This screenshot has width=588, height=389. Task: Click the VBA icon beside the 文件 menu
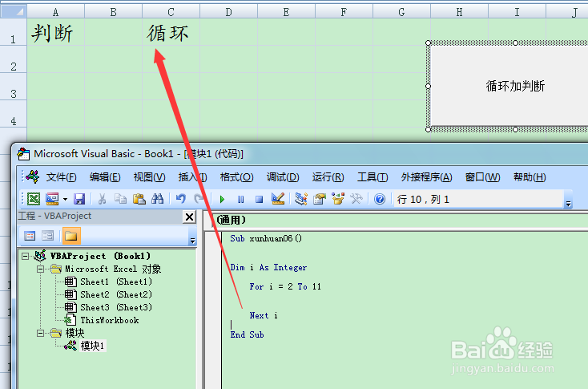(x=33, y=176)
